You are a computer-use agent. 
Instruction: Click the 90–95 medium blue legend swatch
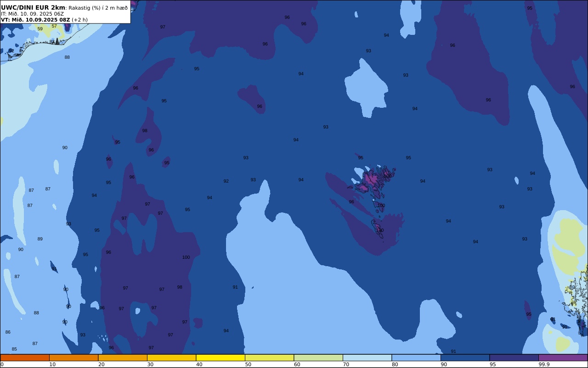[x=465, y=357]
